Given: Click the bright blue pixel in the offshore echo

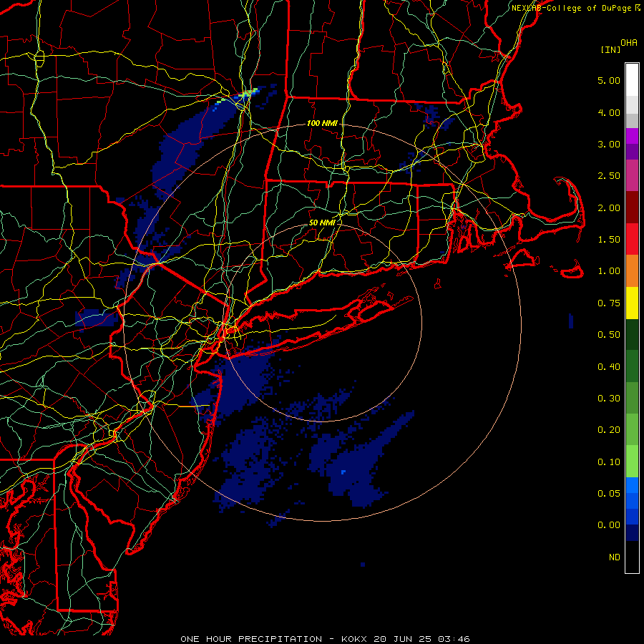Looking at the screenshot, I should pyautogui.click(x=343, y=472).
